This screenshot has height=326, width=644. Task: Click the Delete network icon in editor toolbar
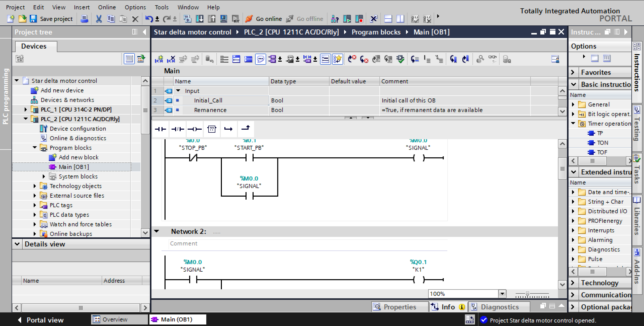(x=171, y=59)
